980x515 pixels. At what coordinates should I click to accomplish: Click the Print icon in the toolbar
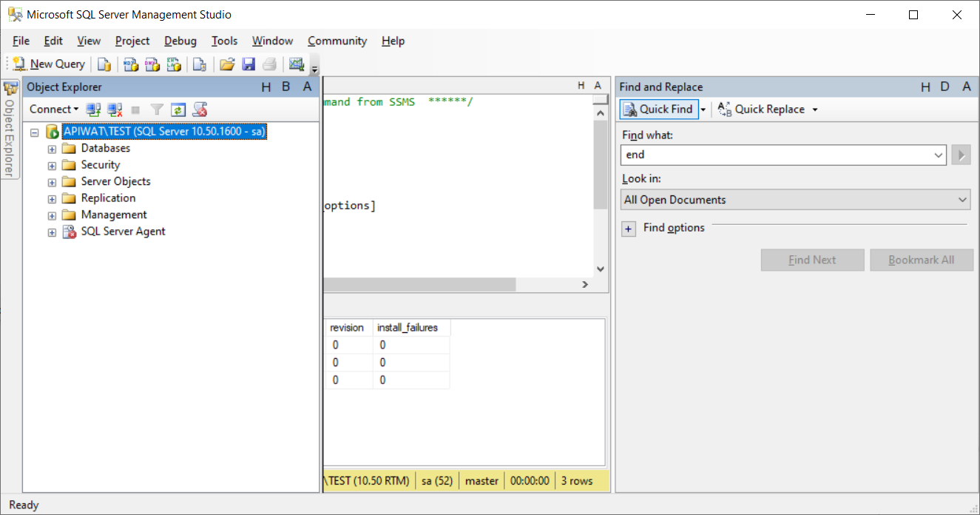tap(270, 64)
